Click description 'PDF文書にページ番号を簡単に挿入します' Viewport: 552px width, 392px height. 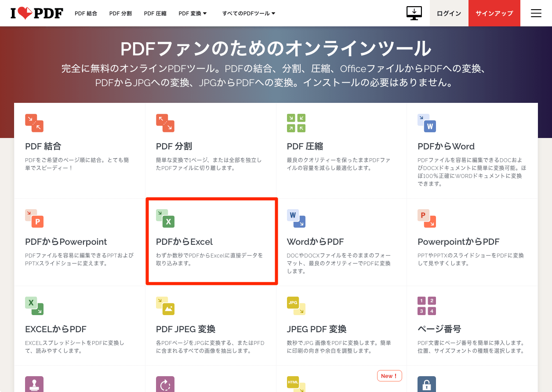471,343
